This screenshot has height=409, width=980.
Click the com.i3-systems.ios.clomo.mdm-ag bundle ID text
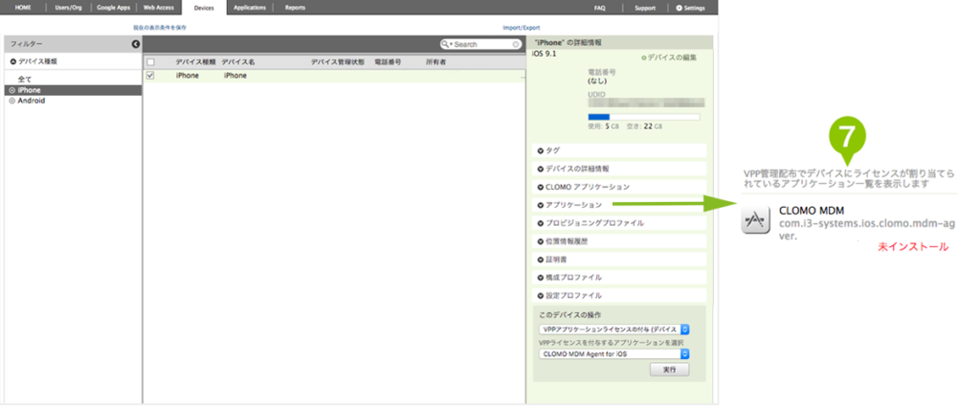click(x=868, y=224)
